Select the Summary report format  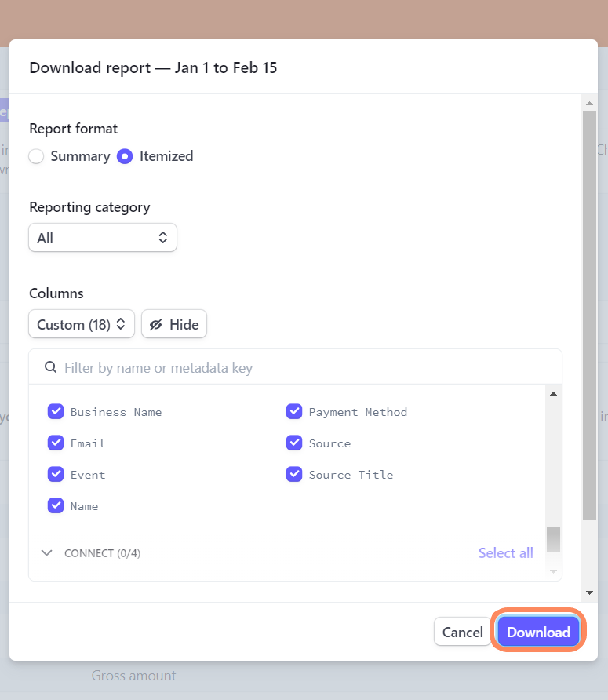click(x=36, y=156)
